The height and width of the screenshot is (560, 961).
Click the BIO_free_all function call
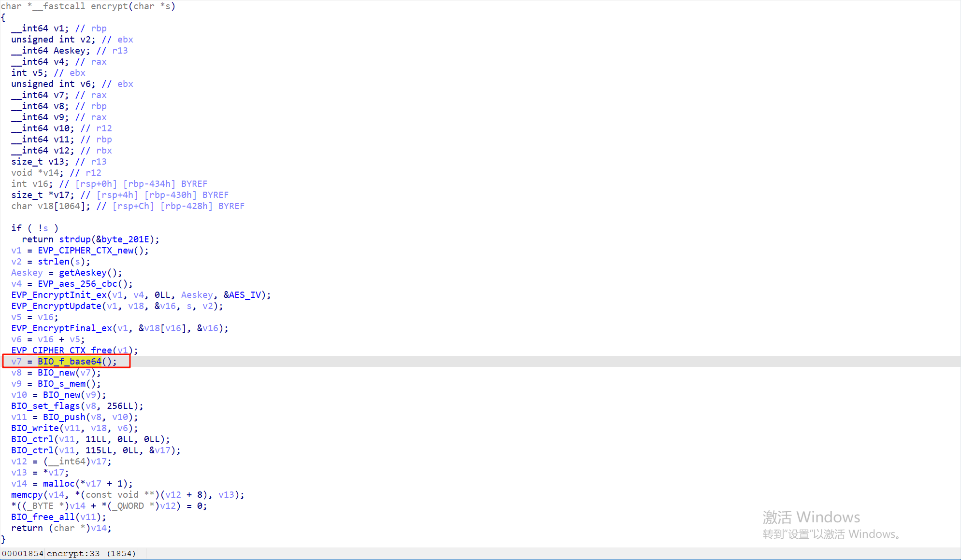43,517
